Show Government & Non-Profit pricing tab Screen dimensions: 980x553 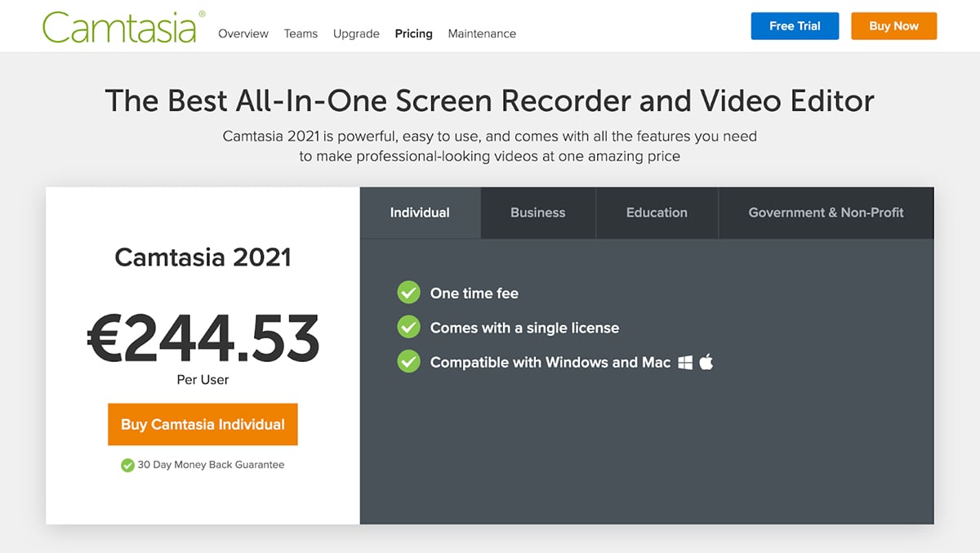826,212
